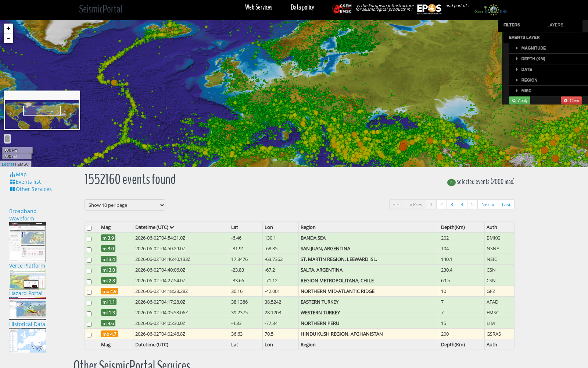The image size is (588, 368).
Task: Open the Web Services menu
Action: coord(259,7)
